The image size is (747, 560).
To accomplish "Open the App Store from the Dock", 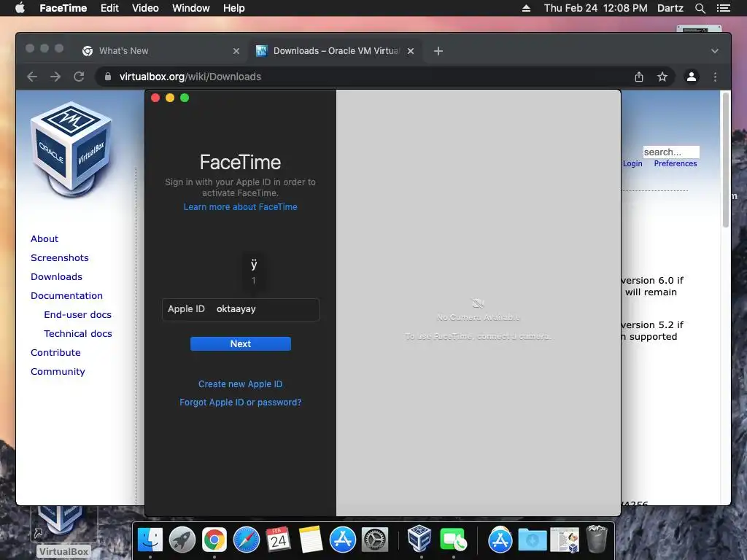I will [343, 540].
